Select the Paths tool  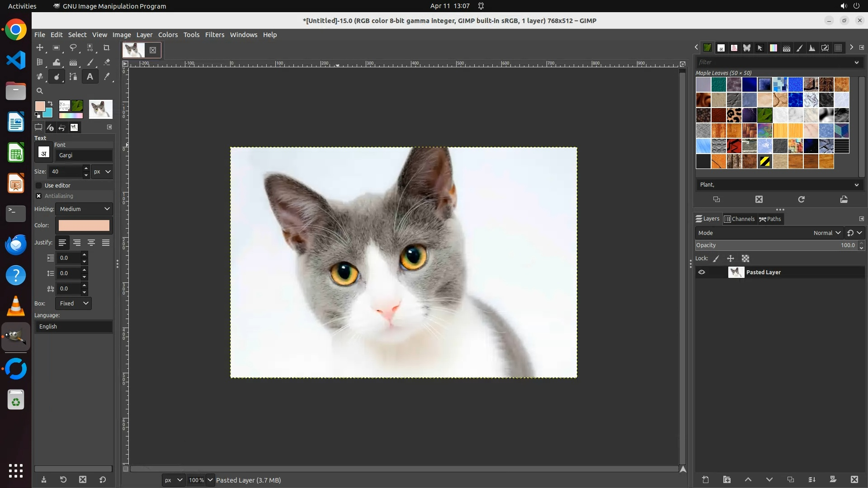point(73,77)
